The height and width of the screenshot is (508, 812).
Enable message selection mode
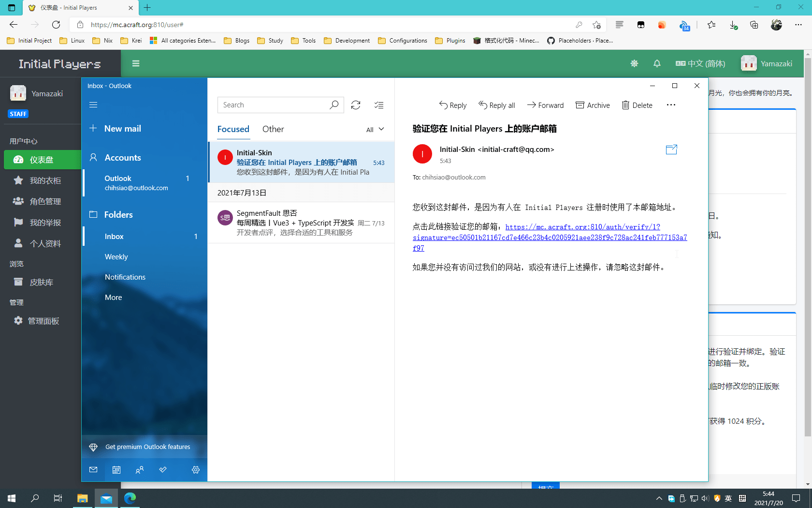click(378, 105)
